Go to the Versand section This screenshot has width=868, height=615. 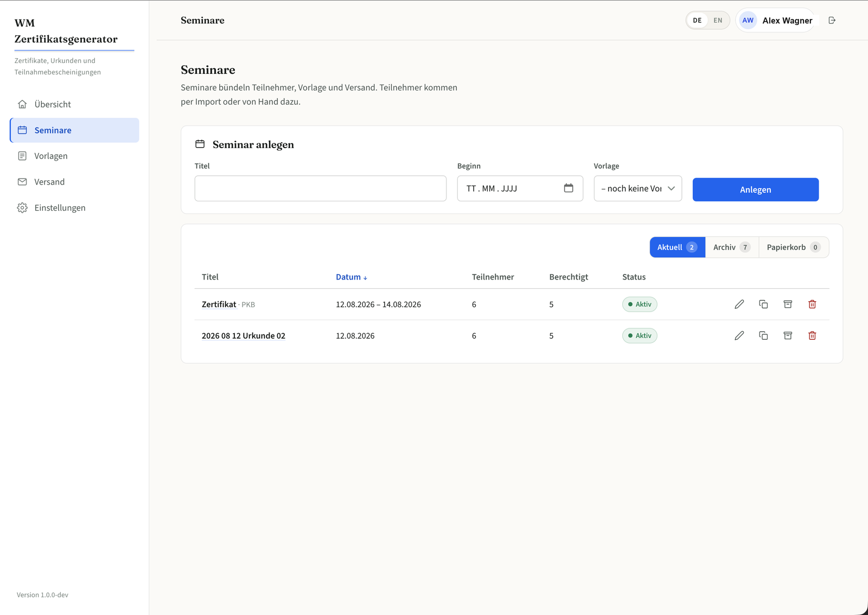74,182
